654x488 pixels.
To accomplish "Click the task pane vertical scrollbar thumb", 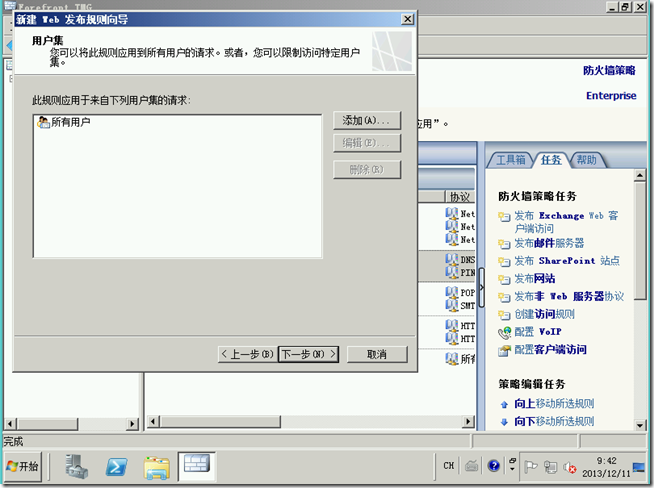I will (x=640, y=240).
